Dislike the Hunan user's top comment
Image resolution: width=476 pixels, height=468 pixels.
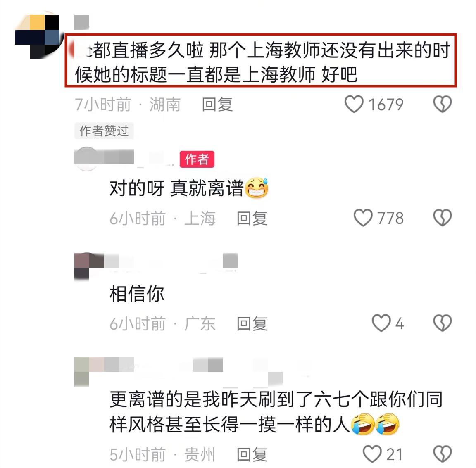pyautogui.click(x=442, y=104)
